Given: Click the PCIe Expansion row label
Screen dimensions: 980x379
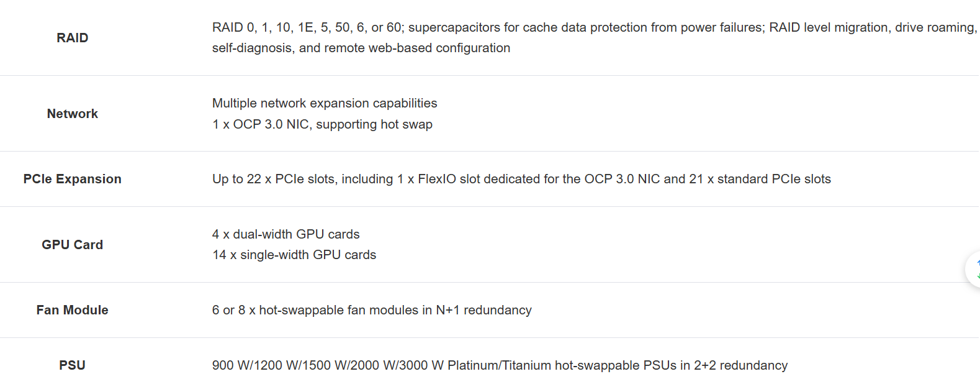Looking at the screenshot, I should pos(73,179).
